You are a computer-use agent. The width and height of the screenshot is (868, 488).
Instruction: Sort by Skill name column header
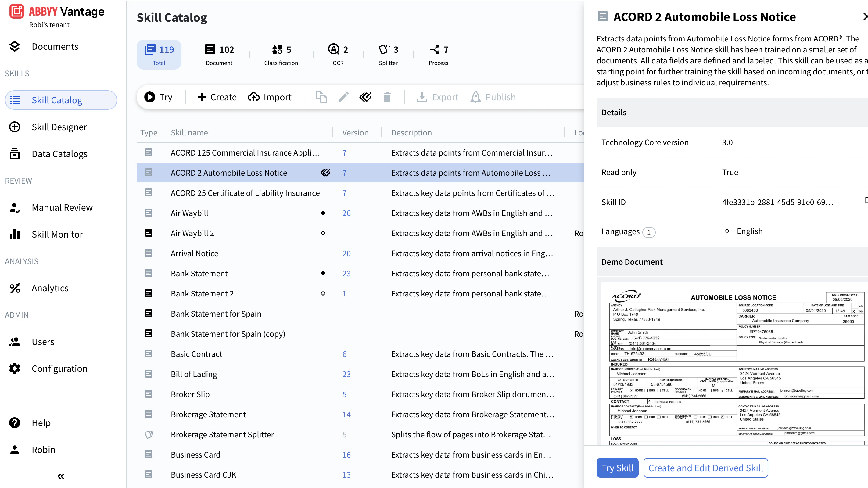pos(189,132)
